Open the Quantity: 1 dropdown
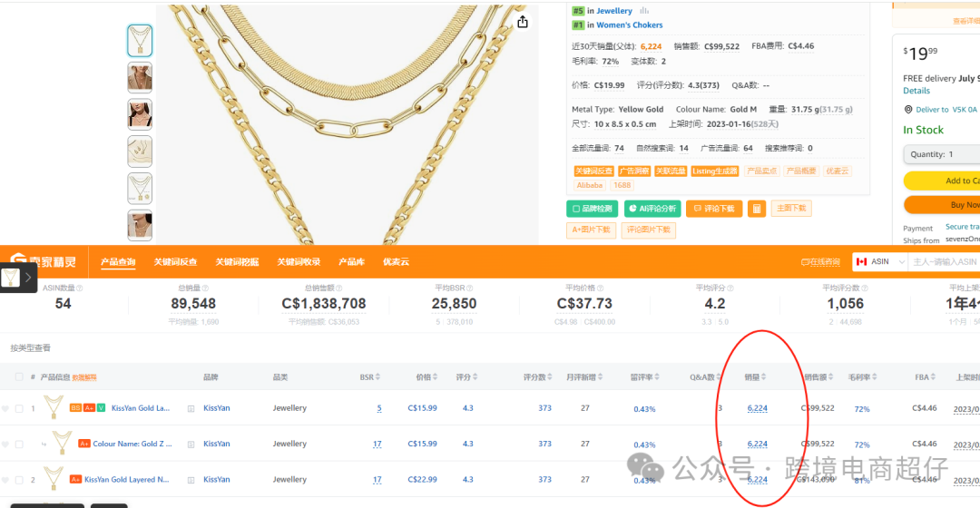Viewport: 980px width, 508px height. 941,154
